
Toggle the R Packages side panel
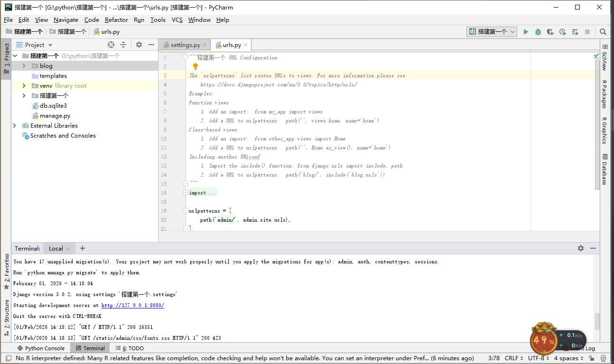tap(605, 94)
